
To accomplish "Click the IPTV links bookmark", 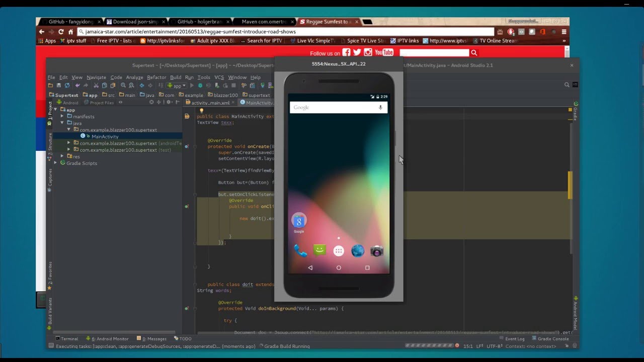I will [405, 41].
